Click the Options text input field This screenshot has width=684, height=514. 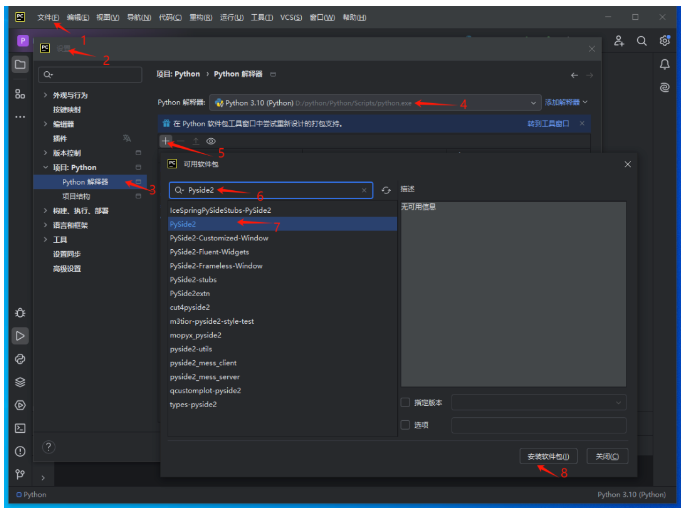(539, 425)
